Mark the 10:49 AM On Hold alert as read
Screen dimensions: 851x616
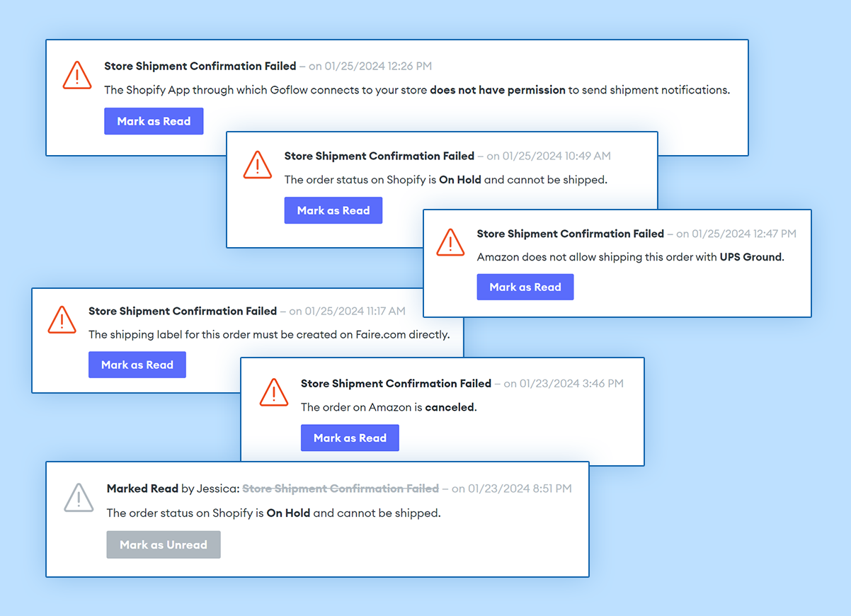coord(333,210)
